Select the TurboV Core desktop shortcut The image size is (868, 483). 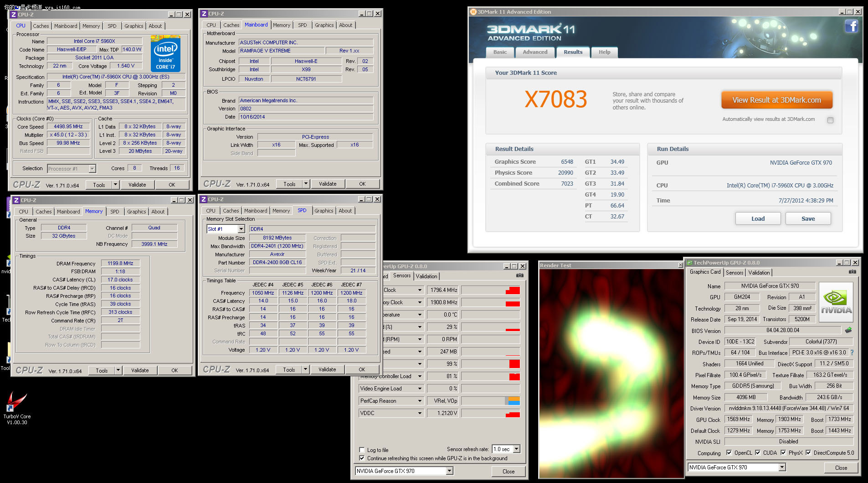pyautogui.click(x=17, y=408)
